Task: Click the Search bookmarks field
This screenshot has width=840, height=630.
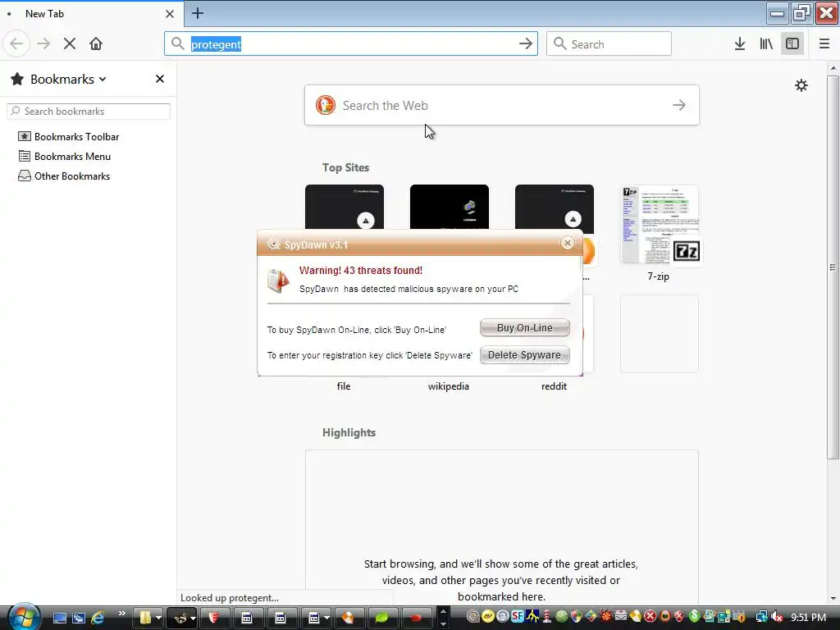Action: click(x=89, y=112)
